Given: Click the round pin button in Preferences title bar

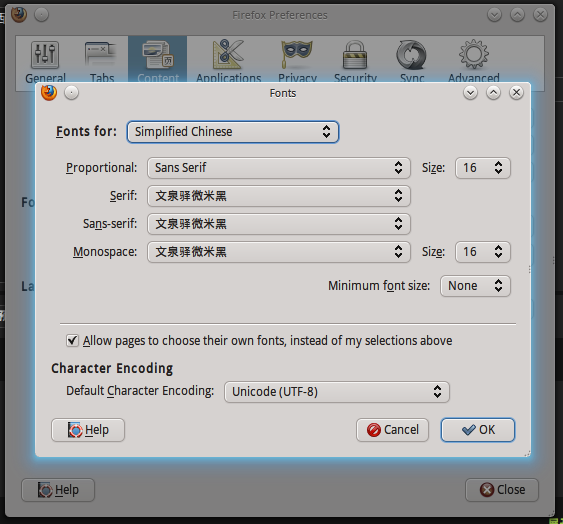Looking at the screenshot, I should point(42,15).
